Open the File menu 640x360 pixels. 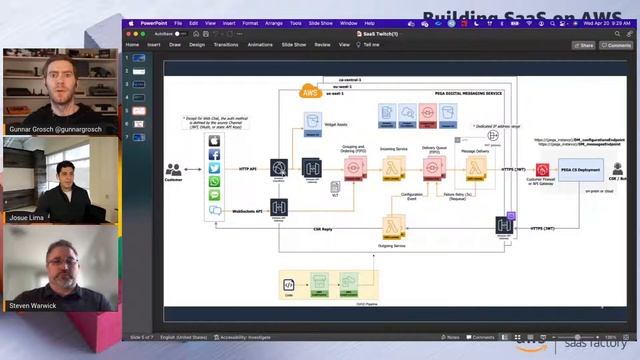pyautogui.click(x=178, y=23)
